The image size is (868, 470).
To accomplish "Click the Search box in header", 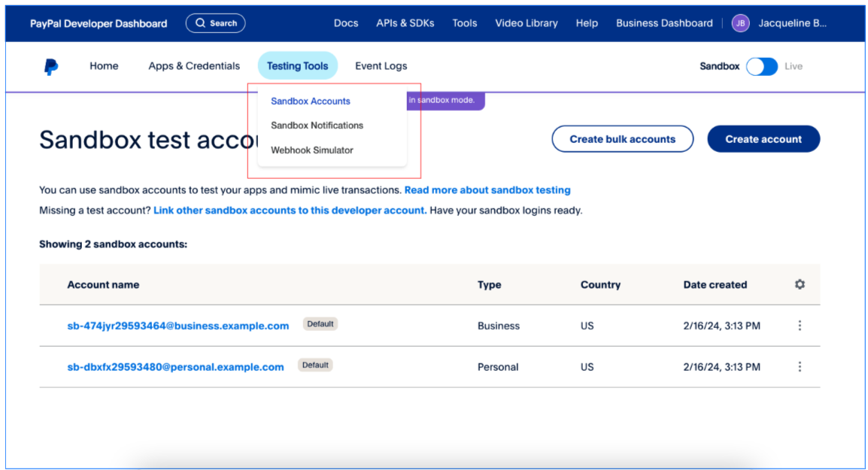I will point(215,23).
